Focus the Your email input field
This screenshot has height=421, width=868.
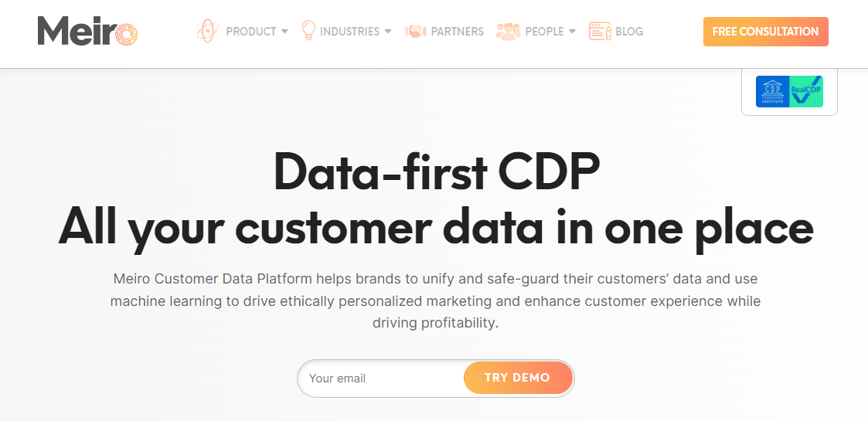pyautogui.click(x=382, y=379)
